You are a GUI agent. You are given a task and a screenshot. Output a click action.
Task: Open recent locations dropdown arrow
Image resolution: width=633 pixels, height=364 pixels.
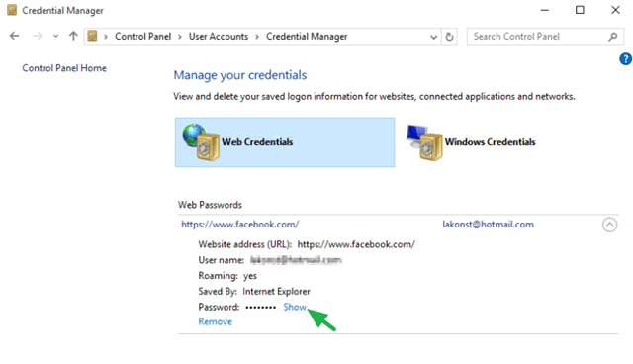click(x=55, y=37)
